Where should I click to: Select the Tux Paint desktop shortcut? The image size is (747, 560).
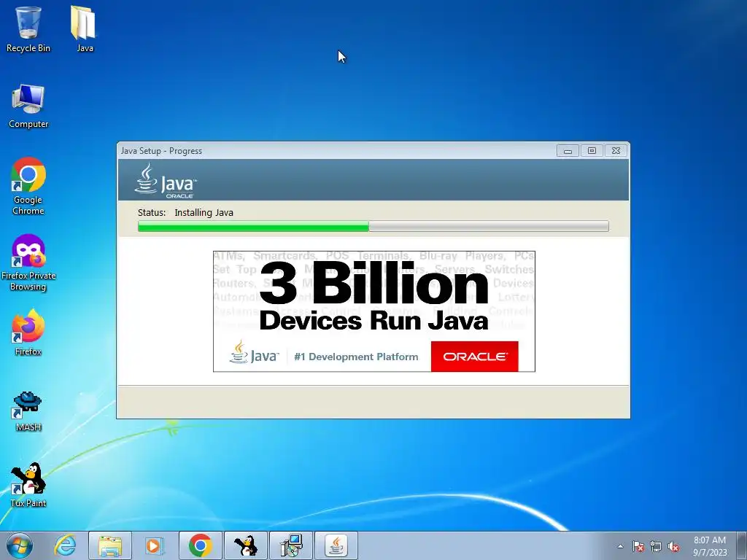pos(28,485)
